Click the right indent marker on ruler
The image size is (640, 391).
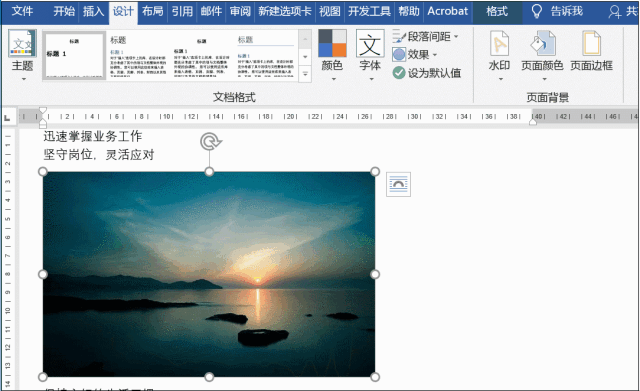pos(533,122)
